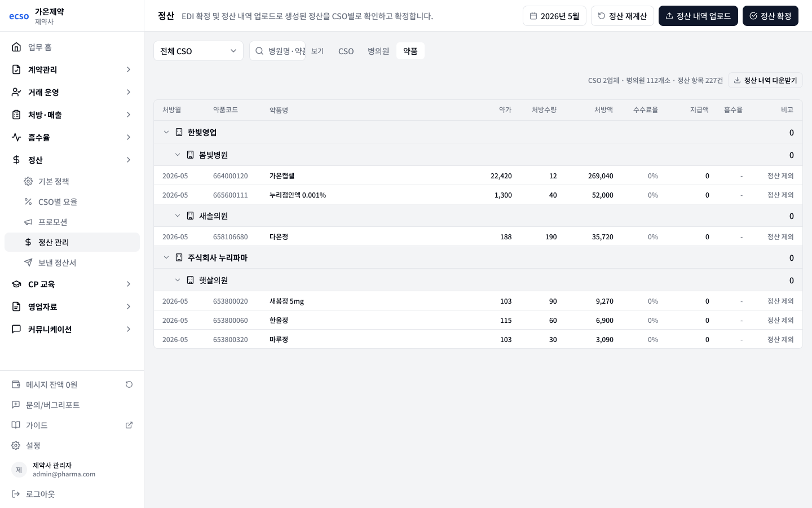This screenshot has height=508, width=812.
Task: Collapse the 한빛영업 group
Action: 166,132
